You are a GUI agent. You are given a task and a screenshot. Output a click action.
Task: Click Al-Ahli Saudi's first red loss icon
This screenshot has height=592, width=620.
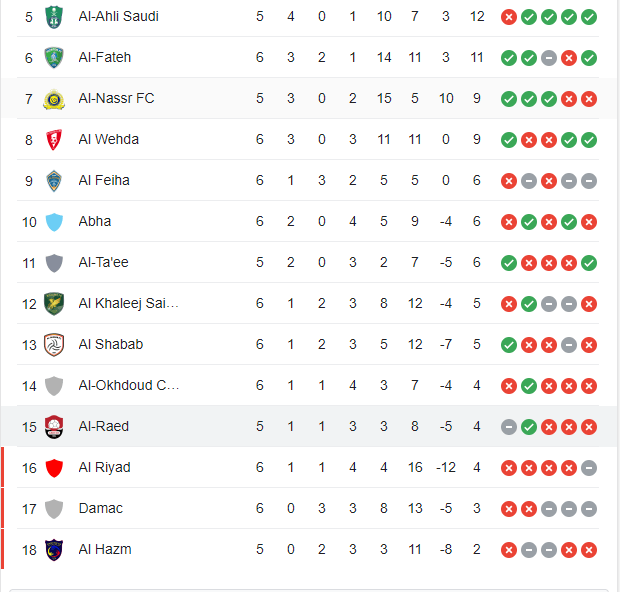508,17
